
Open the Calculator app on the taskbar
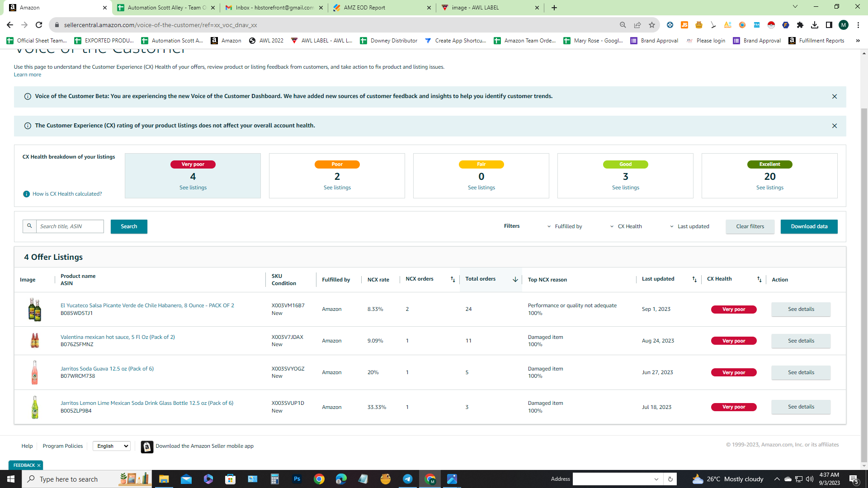tap(274, 479)
